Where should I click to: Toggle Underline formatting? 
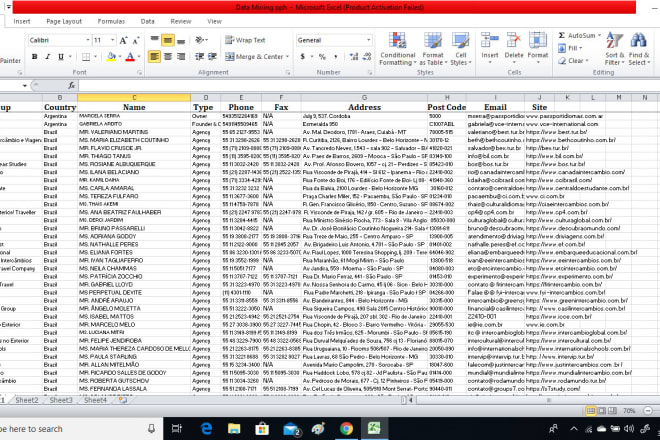61,56
